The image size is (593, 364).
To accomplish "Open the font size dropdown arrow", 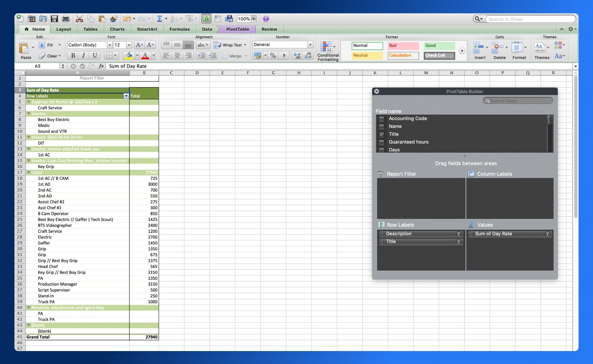I will [129, 45].
